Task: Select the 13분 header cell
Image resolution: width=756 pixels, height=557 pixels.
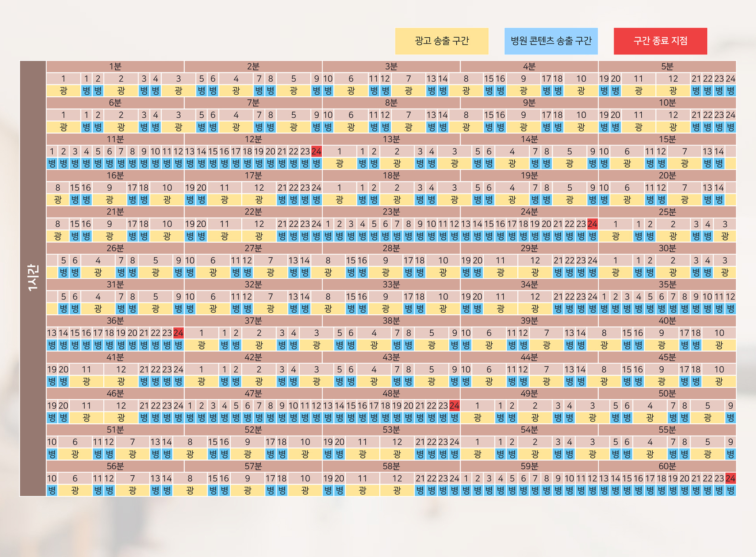Action: (x=391, y=139)
